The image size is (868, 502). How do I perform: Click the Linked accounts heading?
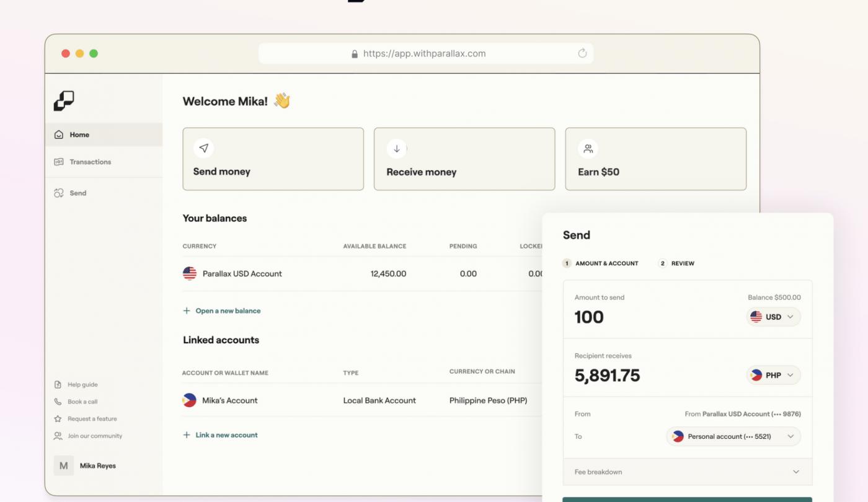click(221, 340)
